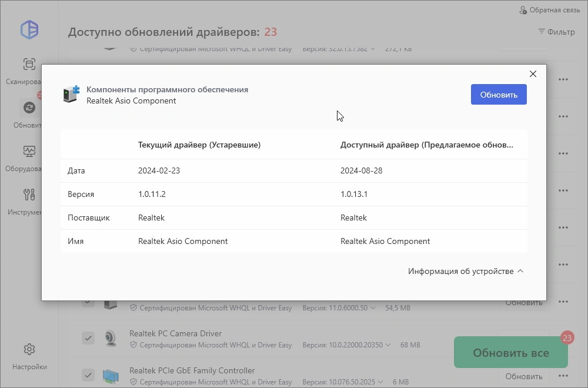Click the software component icon in the dialog header
The image size is (588, 388).
(71, 94)
